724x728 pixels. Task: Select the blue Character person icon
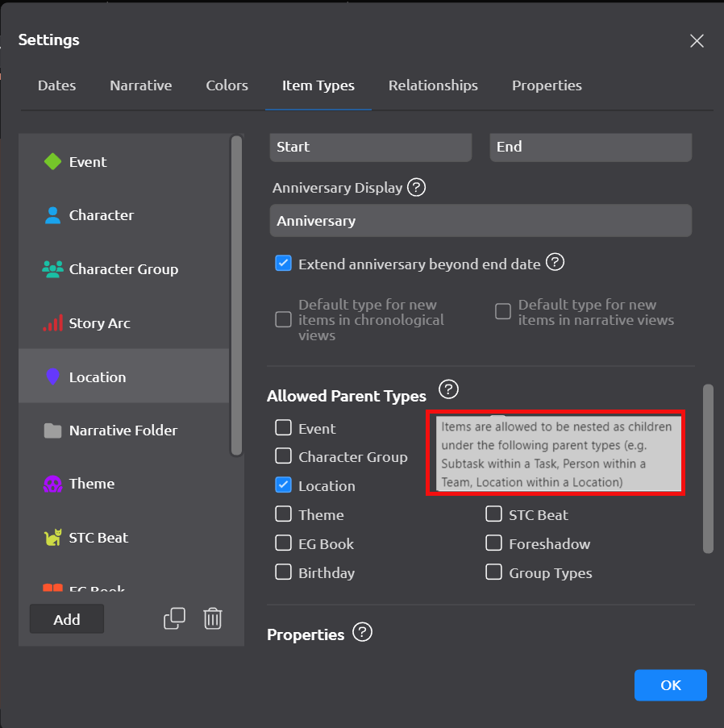(x=52, y=215)
